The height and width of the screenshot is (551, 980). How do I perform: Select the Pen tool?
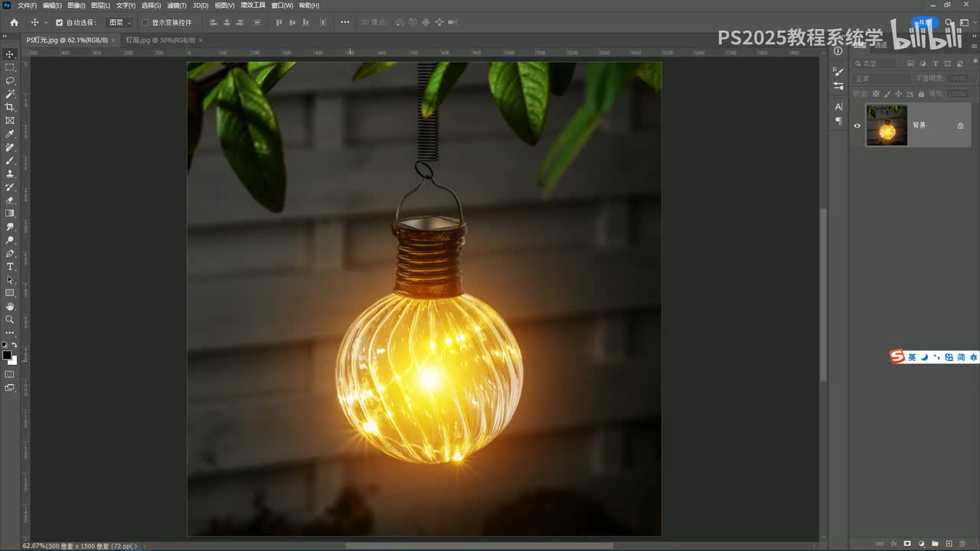pyautogui.click(x=10, y=253)
